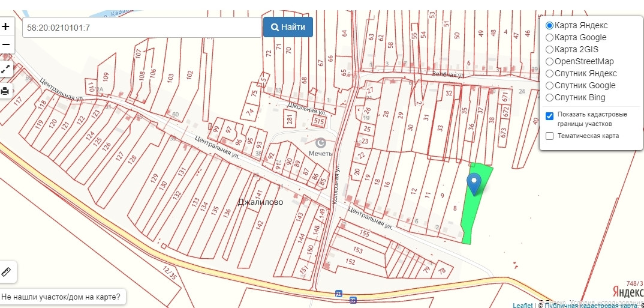Click parcel number 136 on map

(x=227, y=213)
